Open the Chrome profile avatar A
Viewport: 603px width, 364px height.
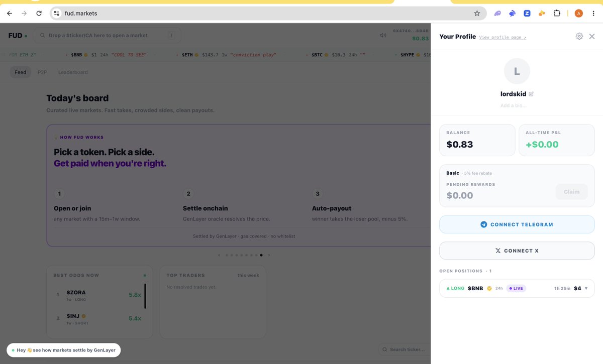tap(579, 14)
